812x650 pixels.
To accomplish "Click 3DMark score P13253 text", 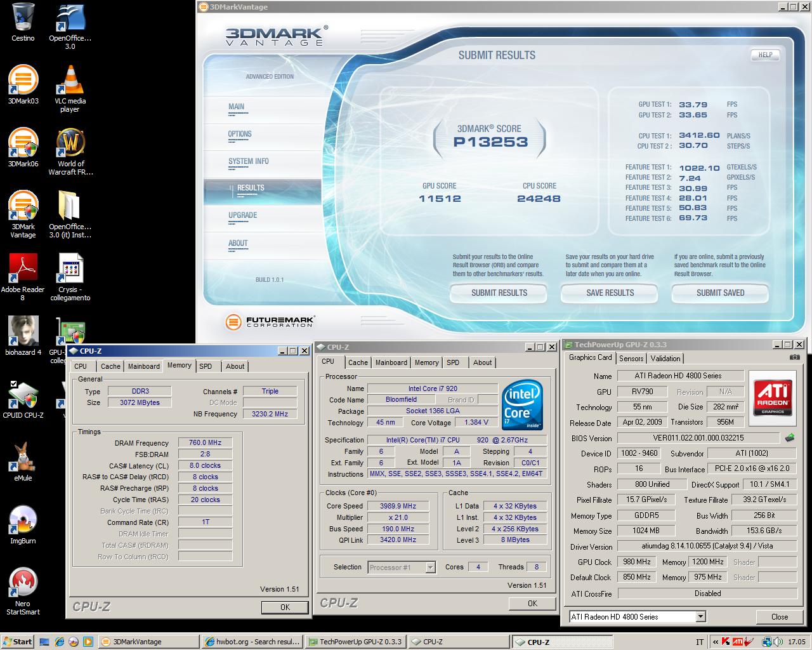I will pos(490,142).
